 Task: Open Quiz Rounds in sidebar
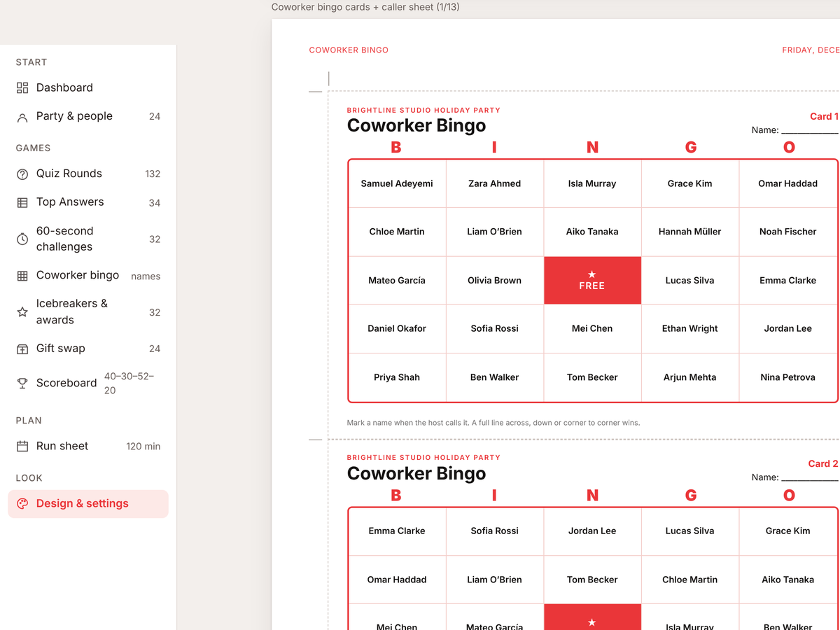point(88,174)
